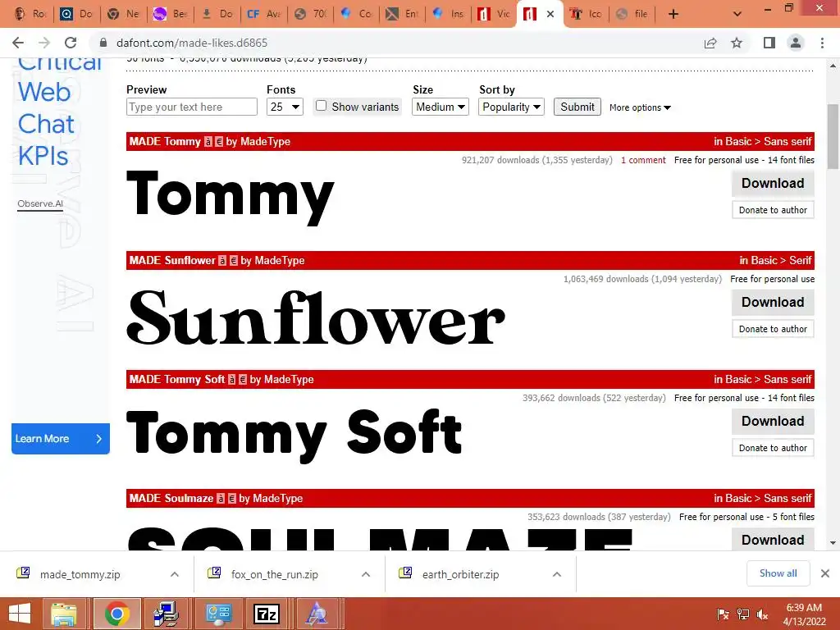Open MadeType author link on Sunflower row
Screen dimensions: 840x630
point(279,261)
